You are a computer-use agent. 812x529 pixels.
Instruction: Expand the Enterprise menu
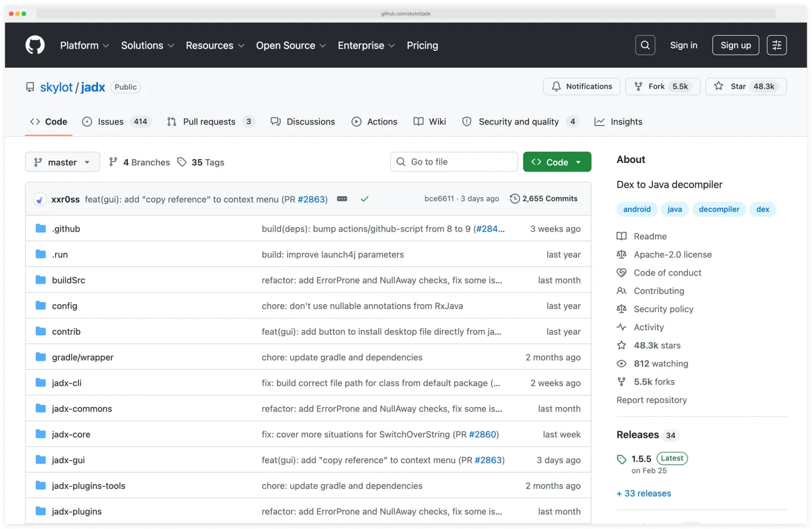[x=366, y=45]
